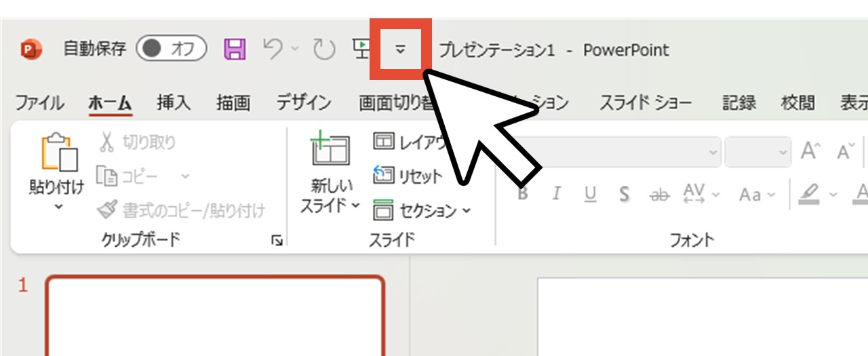Open the Customize Quick Access Toolbar dropdown
This screenshot has width=868, height=356.
click(400, 50)
